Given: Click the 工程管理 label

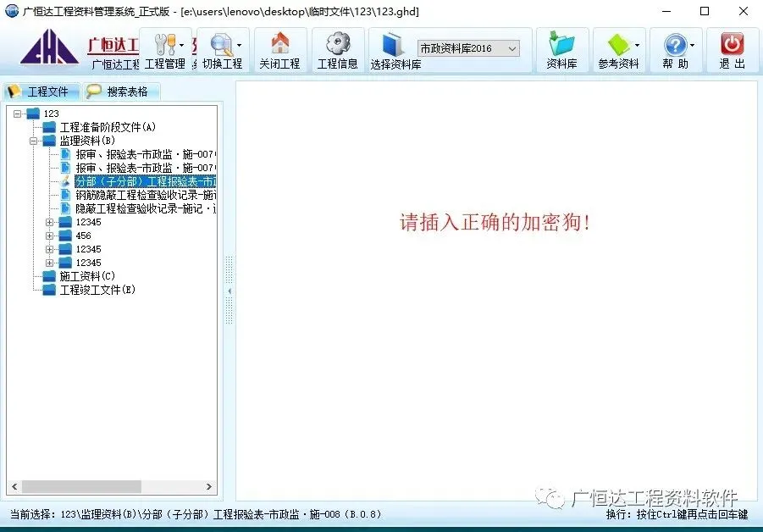Looking at the screenshot, I should click(164, 64).
